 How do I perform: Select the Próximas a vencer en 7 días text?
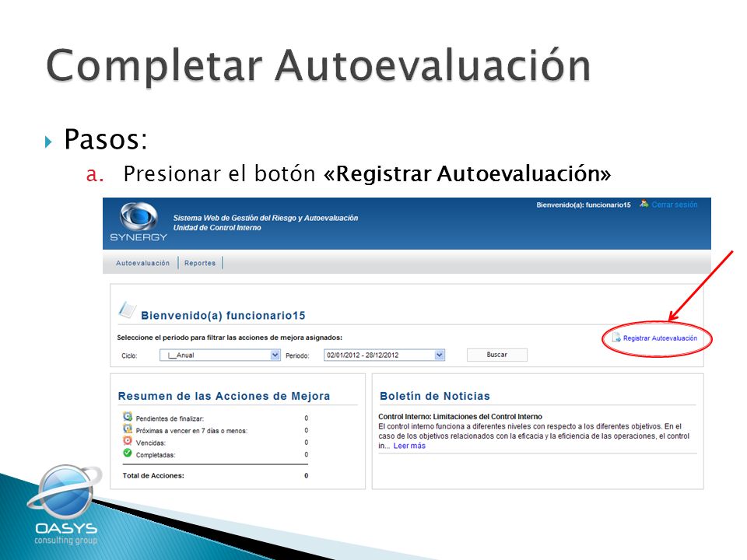click(191, 430)
